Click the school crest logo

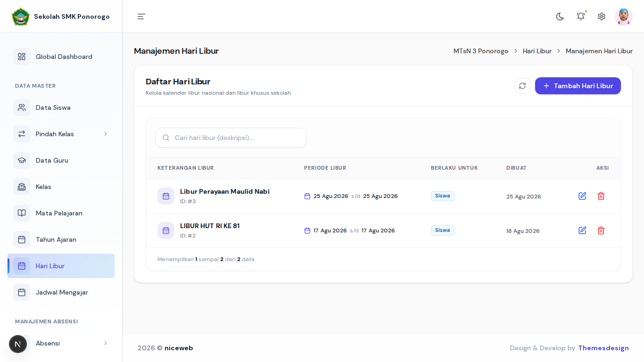point(21,16)
